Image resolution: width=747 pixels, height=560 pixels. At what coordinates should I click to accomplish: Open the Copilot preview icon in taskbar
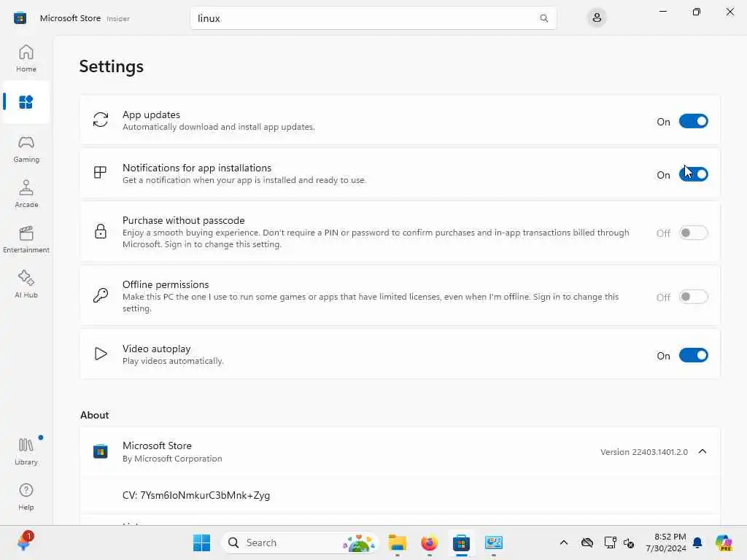[723, 542]
